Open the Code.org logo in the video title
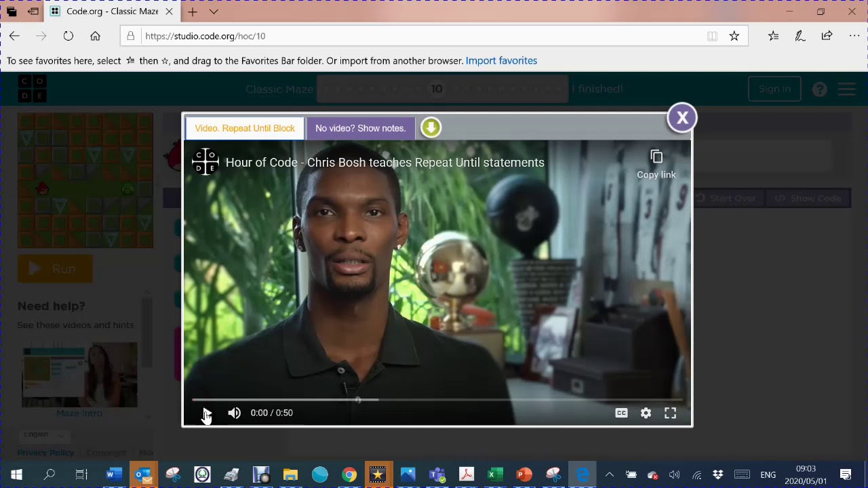The width and height of the screenshot is (868, 488). click(x=205, y=162)
